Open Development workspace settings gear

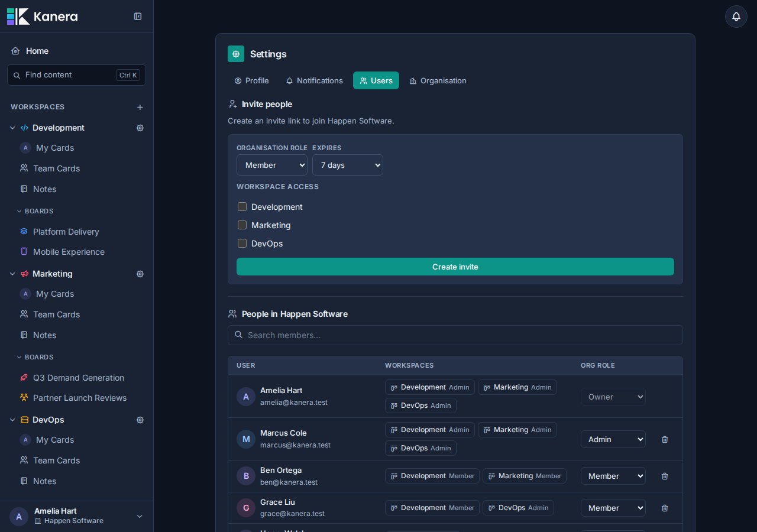pos(140,128)
